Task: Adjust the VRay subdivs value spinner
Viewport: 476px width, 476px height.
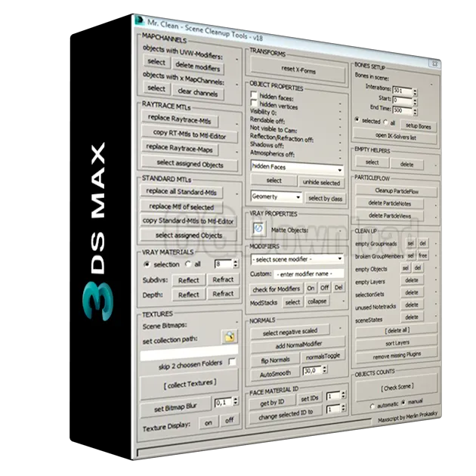Action: [236, 264]
